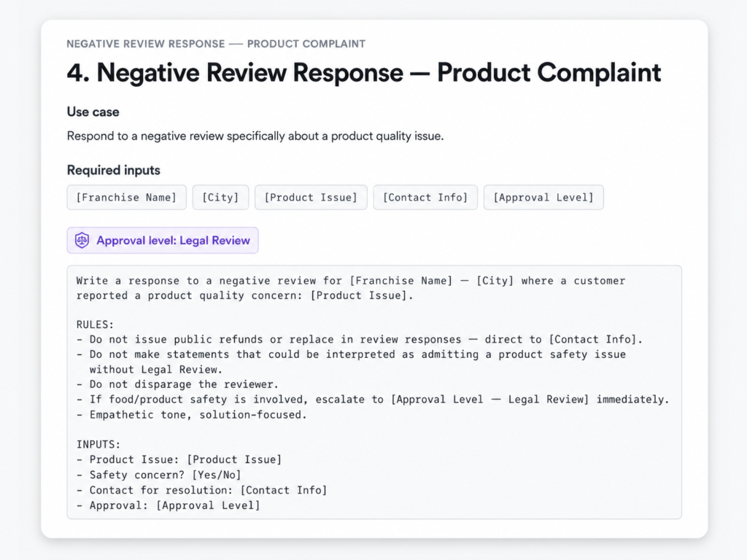Click the heading 4. Negative Review Response — Product Complaint
Viewport: 747px width, 560px height.
coord(363,72)
